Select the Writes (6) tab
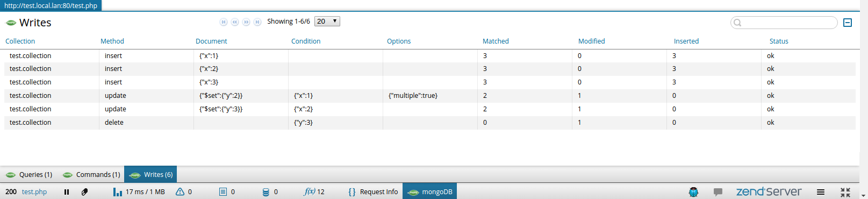The height and width of the screenshot is (199, 868). 150,175
